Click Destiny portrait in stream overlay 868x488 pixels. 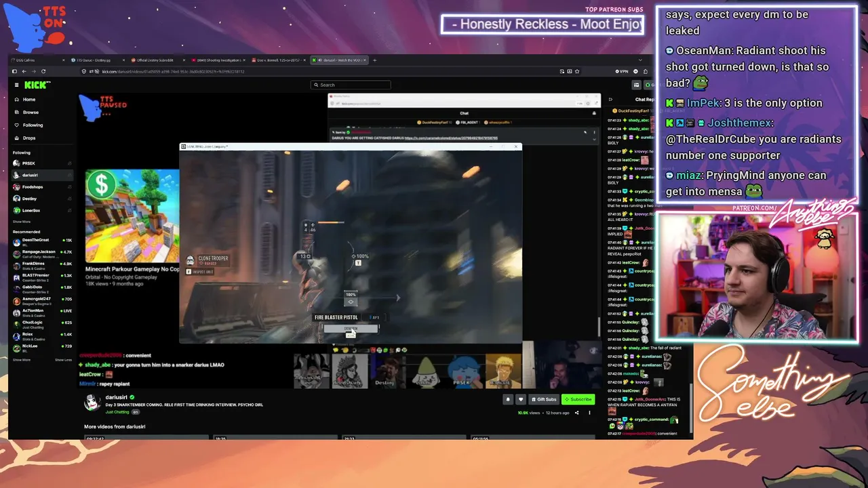[x=384, y=371]
